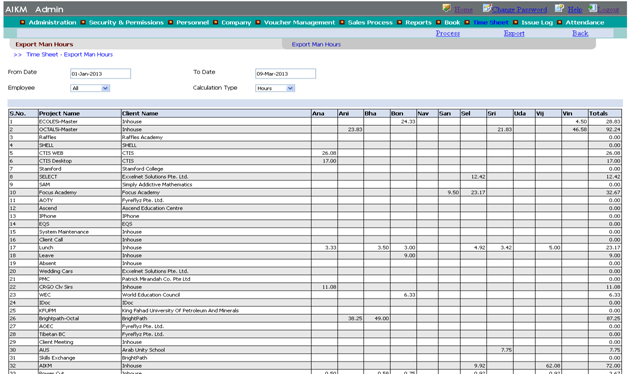This screenshot has height=374, width=642.
Task: Select the Patrick Mirandah Co. Pte Ltd cell
Action: [x=216, y=279]
